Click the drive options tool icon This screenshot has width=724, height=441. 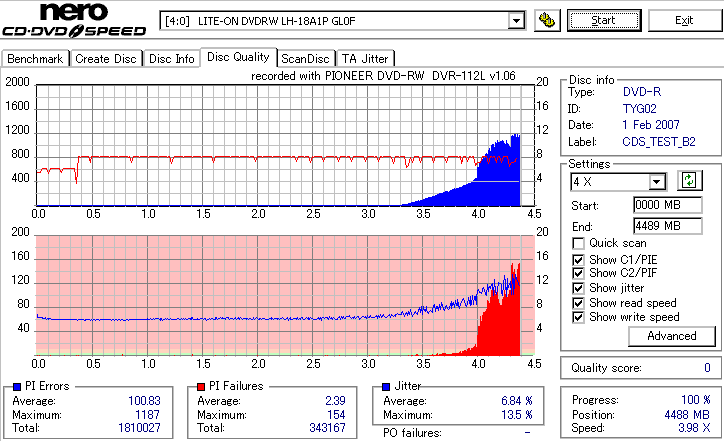click(x=547, y=20)
